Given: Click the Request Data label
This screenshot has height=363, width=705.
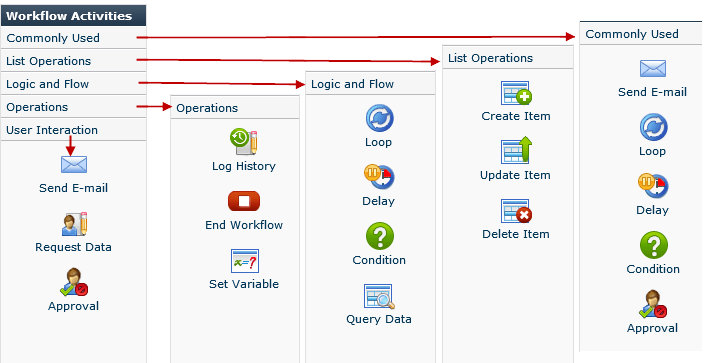Looking at the screenshot, I should pos(73,247).
